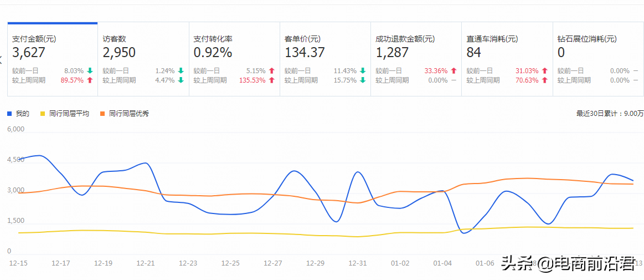Screen dimensions: 644x280
Task: Click the 01-04 date label on axis
Action: point(442,263)
